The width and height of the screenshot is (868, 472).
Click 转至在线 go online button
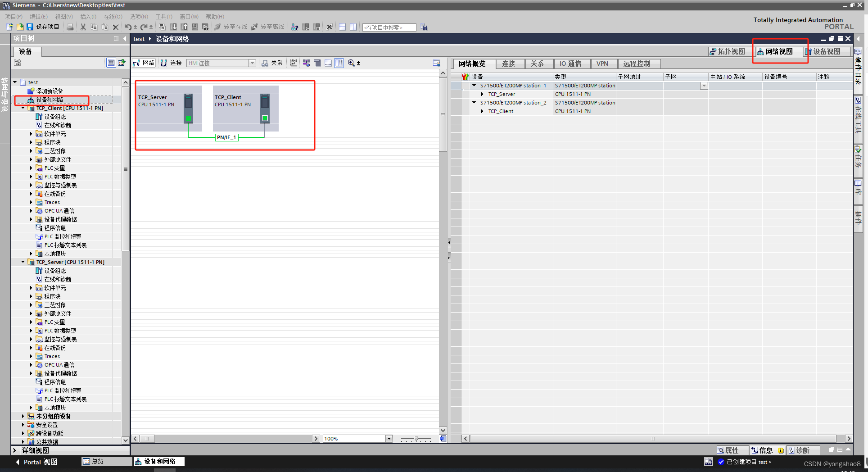coord(231,27)
